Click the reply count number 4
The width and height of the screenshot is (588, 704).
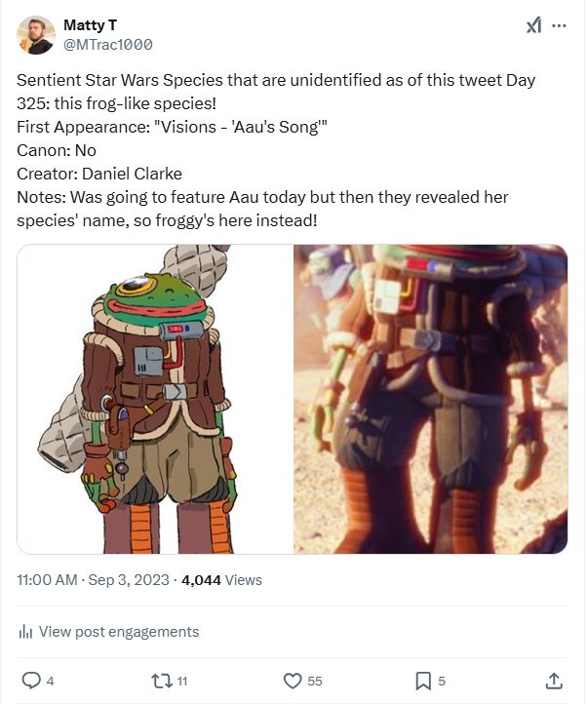pyautogui.click(x=50, y=681)
